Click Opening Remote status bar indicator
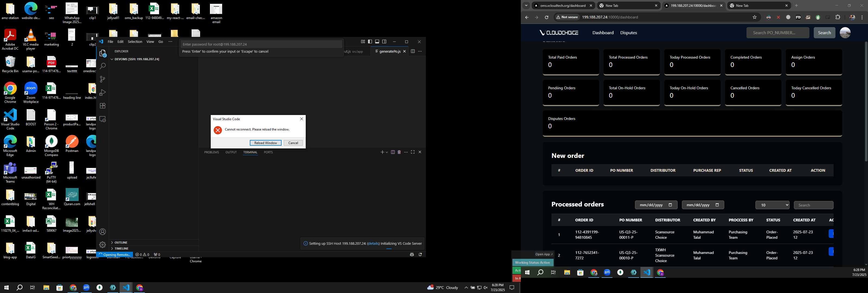Screen dimensions: 868x293 pos(114,254)
